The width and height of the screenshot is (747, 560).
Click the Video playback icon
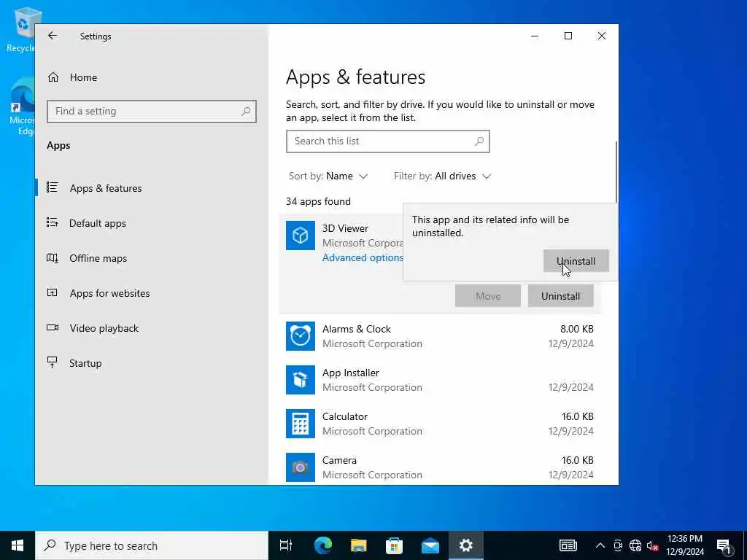pyautogui.click(x=53, y=327)
